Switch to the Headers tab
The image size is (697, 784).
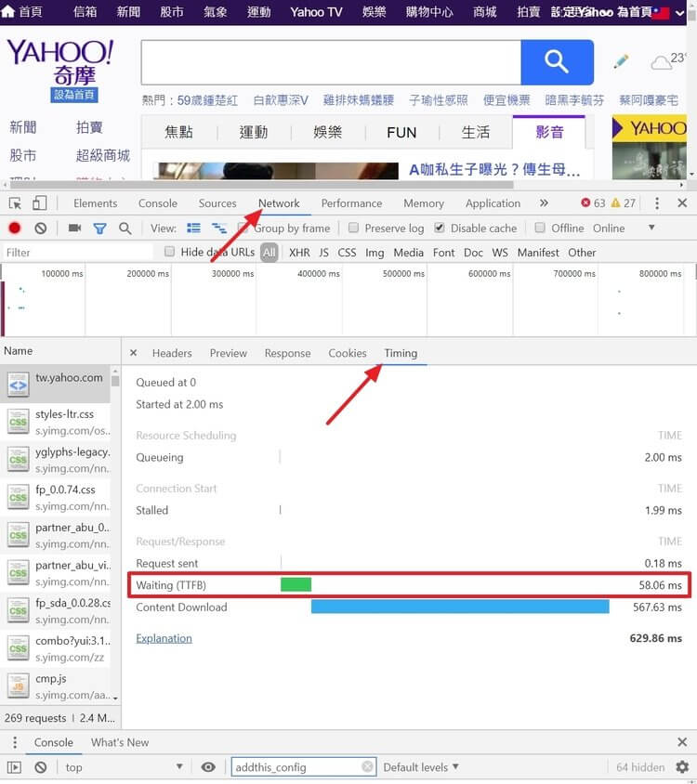coord(172,353)
